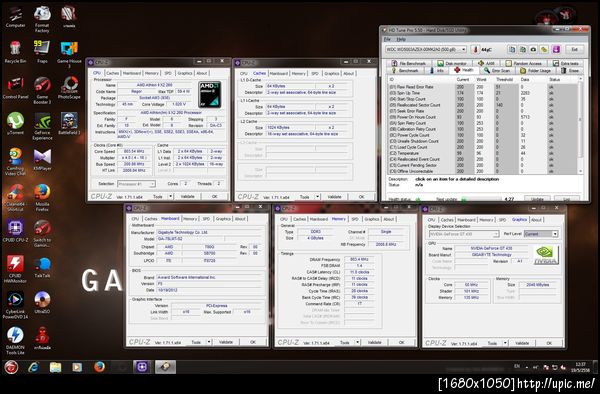Click OK in the CPU-Z Graphics window
600x394 pixels.
click(x=549, y=343)
